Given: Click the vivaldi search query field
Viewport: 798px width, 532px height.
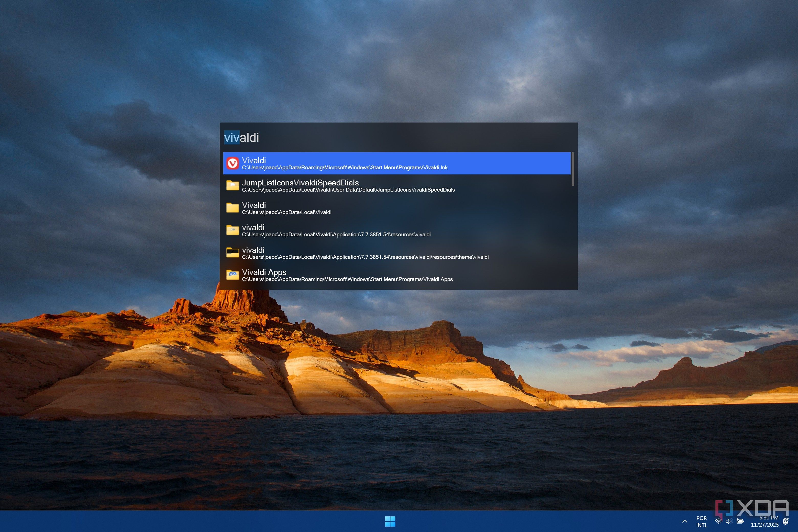Looking at the screenshot, I should click(x=399, y=137).
